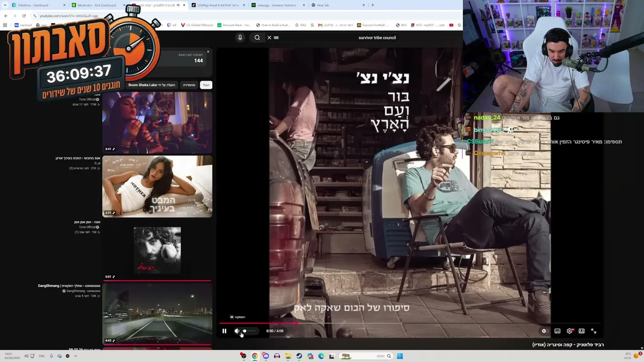
Task: Open the How to Build a Bud... bookmark
Action: pos(273,25)
